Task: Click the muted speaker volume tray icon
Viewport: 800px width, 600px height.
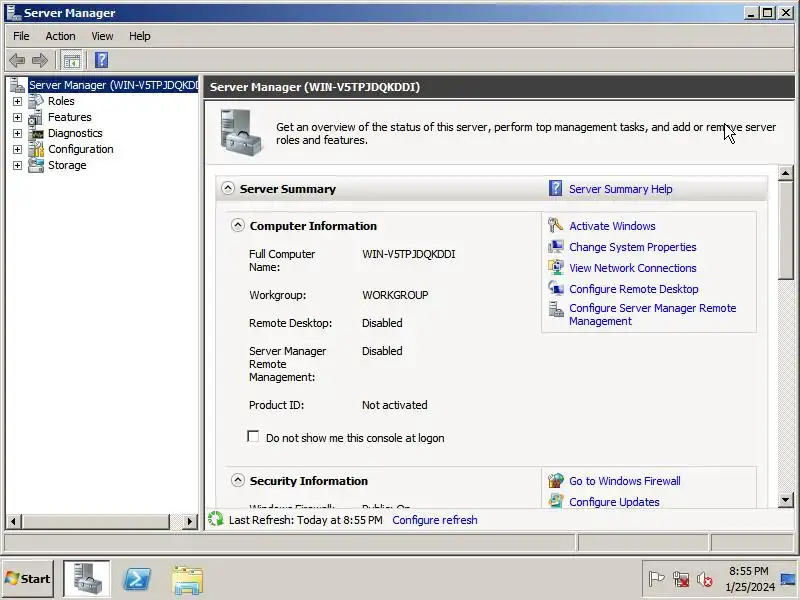Action: [x=705, y=579]
